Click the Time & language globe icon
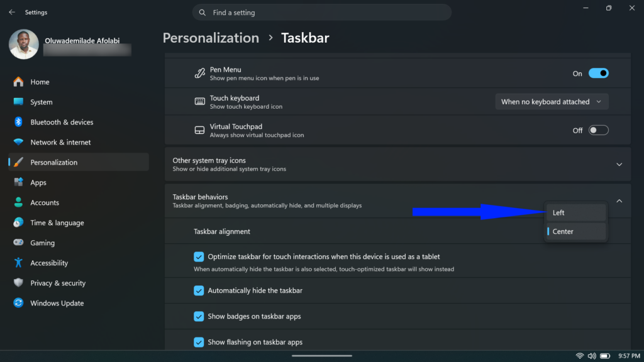 pyautogui.click(x=18, y=222)
